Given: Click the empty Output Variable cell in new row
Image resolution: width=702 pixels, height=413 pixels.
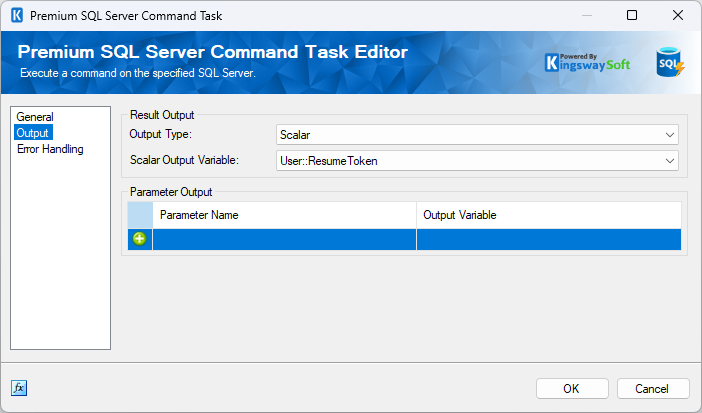Looking at the screenshot, I should (549, 239).
